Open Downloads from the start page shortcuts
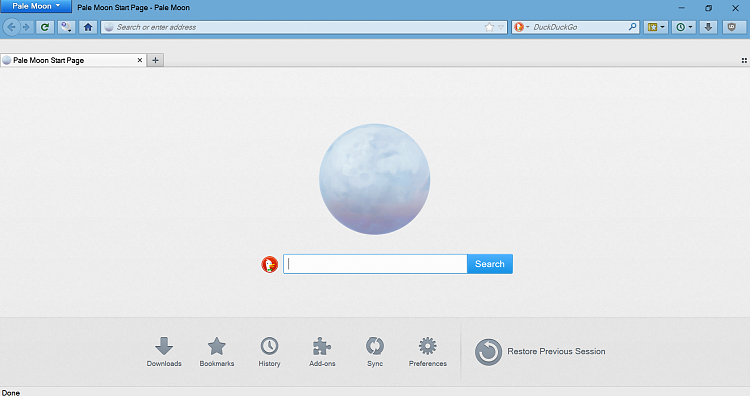 (x=164, y=352)
